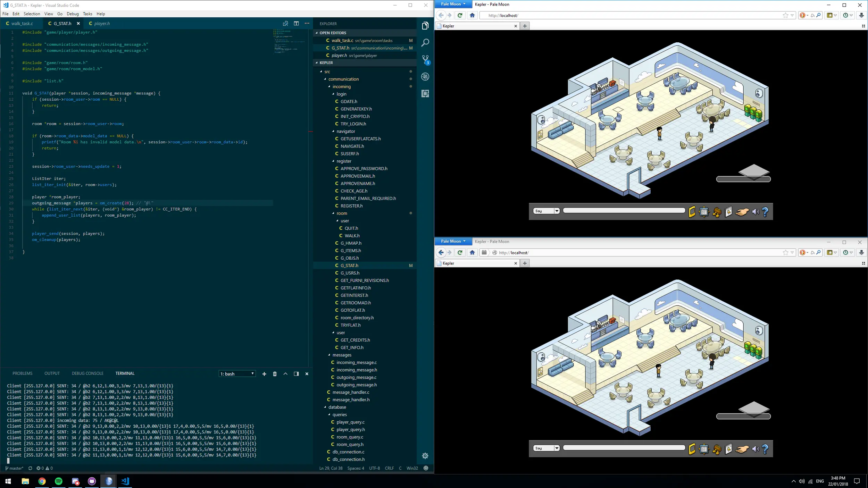Toggle sound speaker icon in bottom Habbo toolbar

[756, 449]
